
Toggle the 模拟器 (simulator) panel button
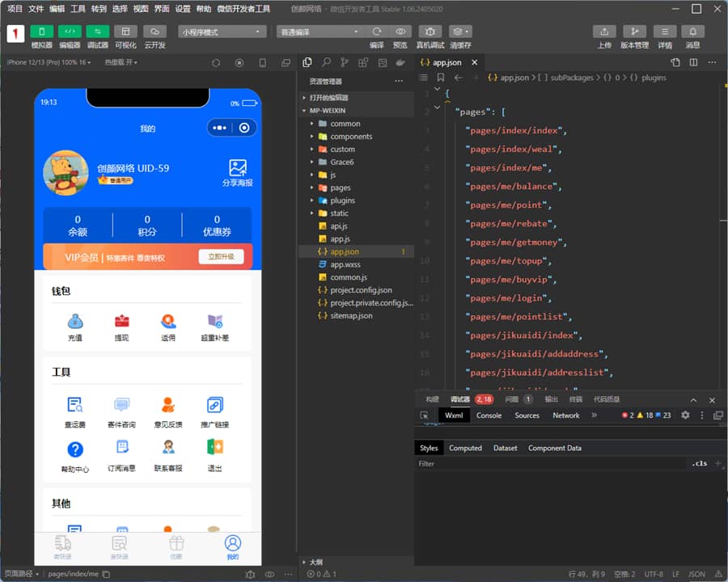(x=42, y=32)
